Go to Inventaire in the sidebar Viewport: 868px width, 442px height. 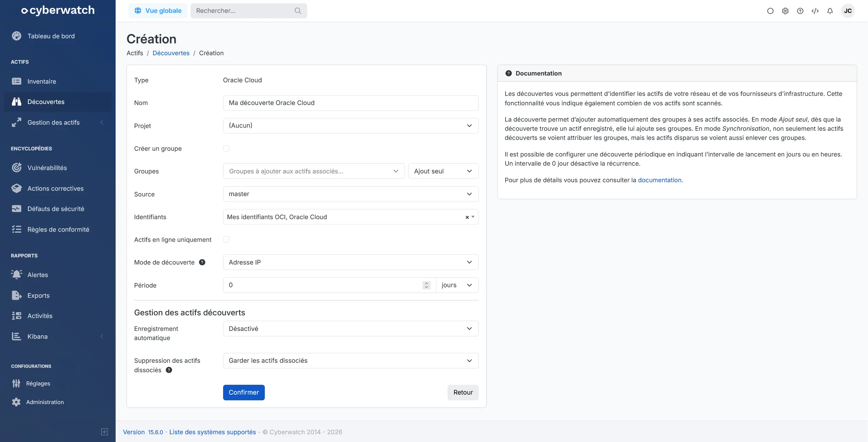click(42, 81)
